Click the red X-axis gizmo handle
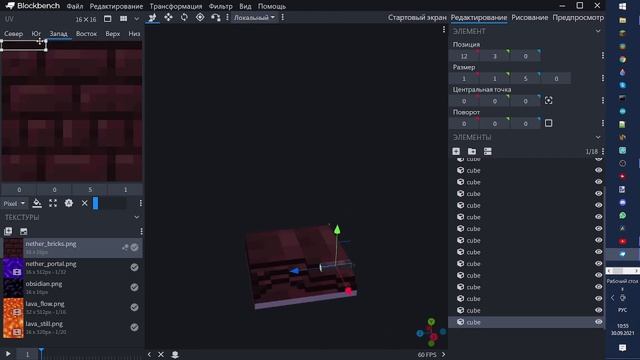 pyautogui.click(x=348, y=291)
